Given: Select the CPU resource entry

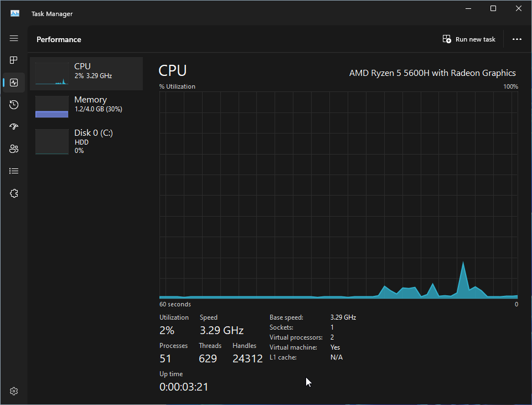Looking at the screenshot, I should tap(86, 74).
